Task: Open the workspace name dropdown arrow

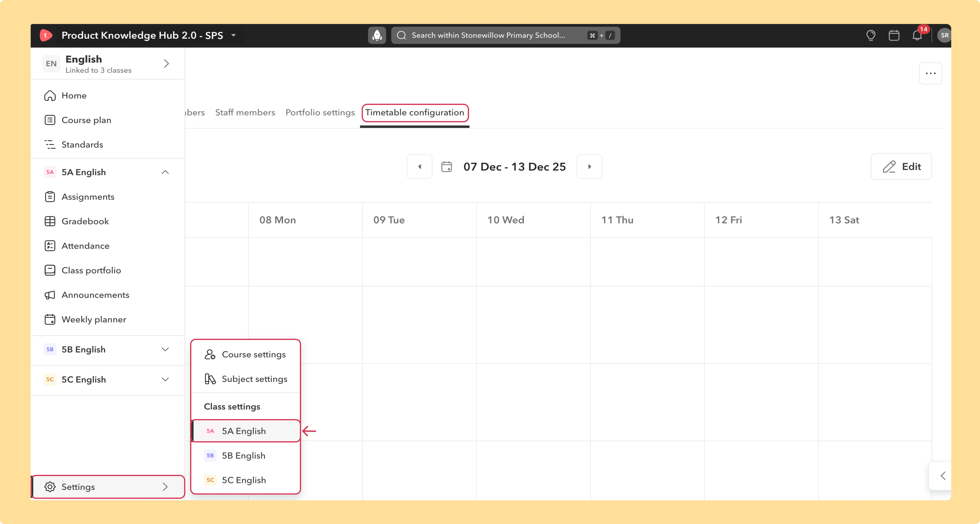Action: (x=234, y=35)
